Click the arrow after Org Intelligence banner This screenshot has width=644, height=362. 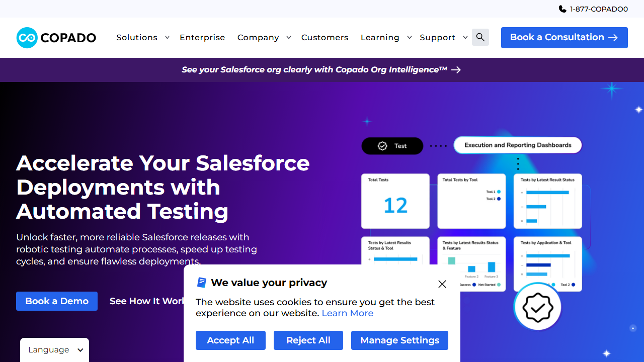456,70
